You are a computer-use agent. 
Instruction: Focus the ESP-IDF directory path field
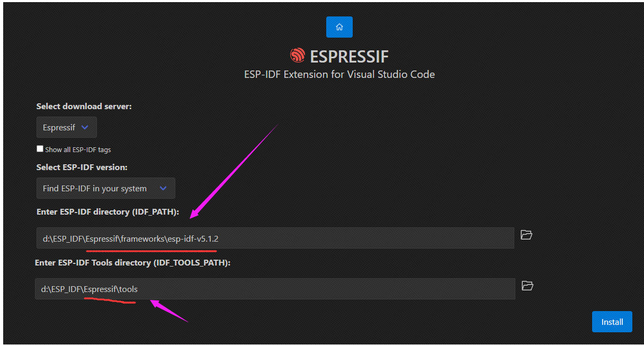(275, 238)
